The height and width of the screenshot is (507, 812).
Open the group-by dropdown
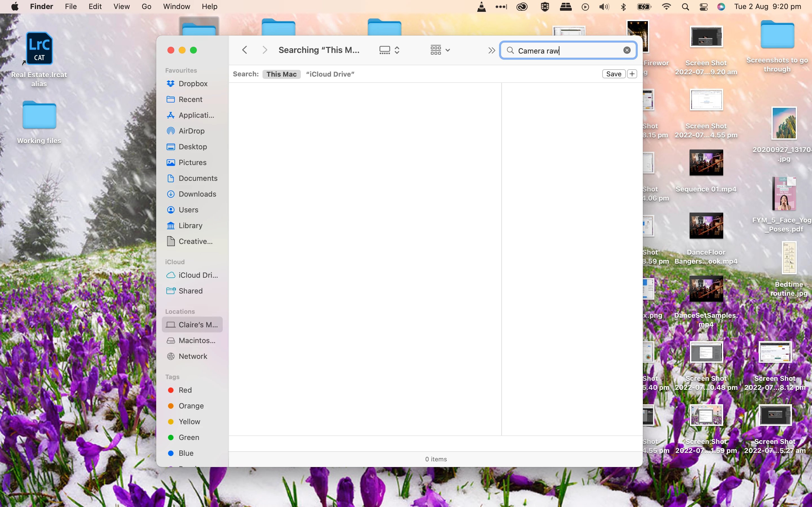pyautogui.click(x=440, y=50)
